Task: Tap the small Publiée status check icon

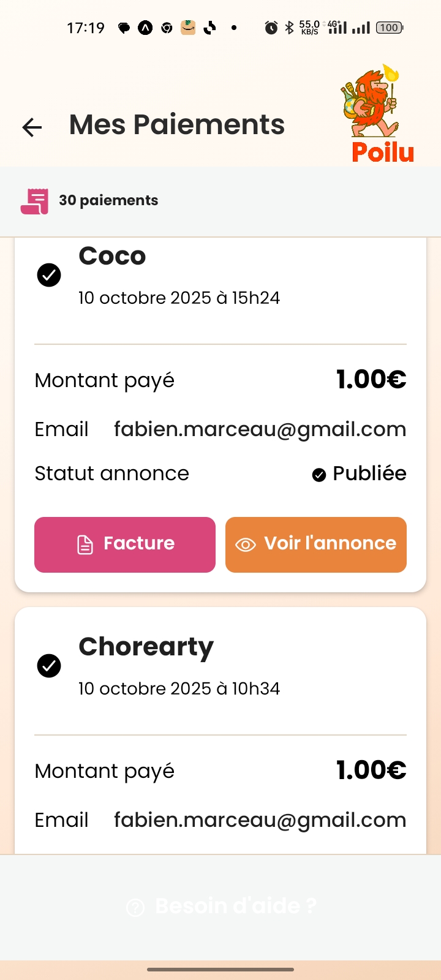Action: (318, 475)
